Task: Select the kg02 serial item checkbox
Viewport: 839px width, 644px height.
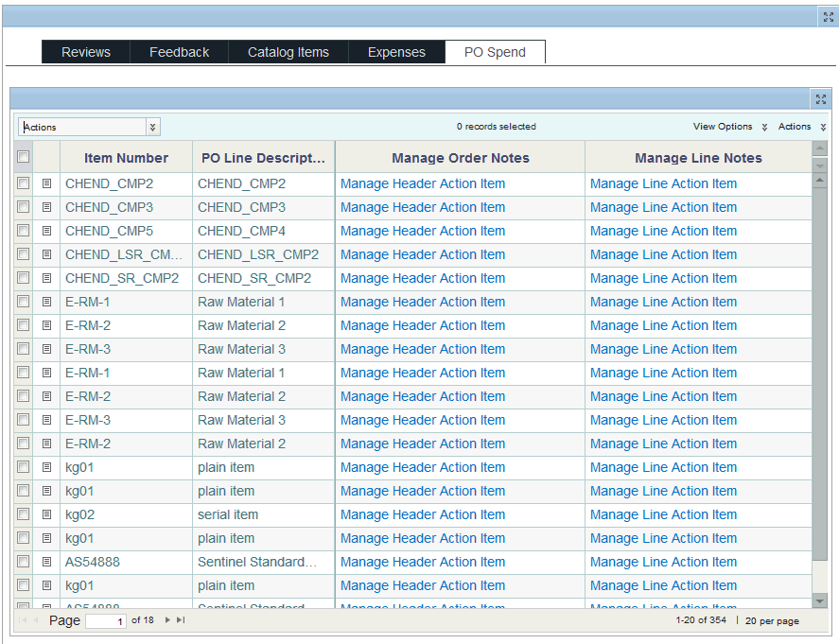Action: point(23,514)
